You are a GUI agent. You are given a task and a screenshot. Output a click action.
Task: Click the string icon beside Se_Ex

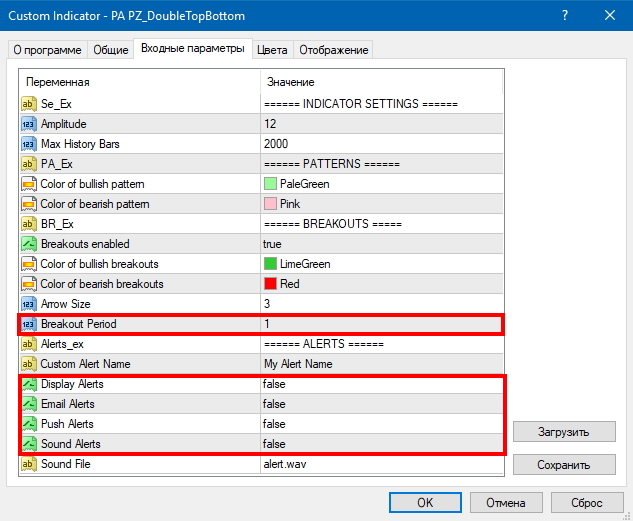point(28,104)
